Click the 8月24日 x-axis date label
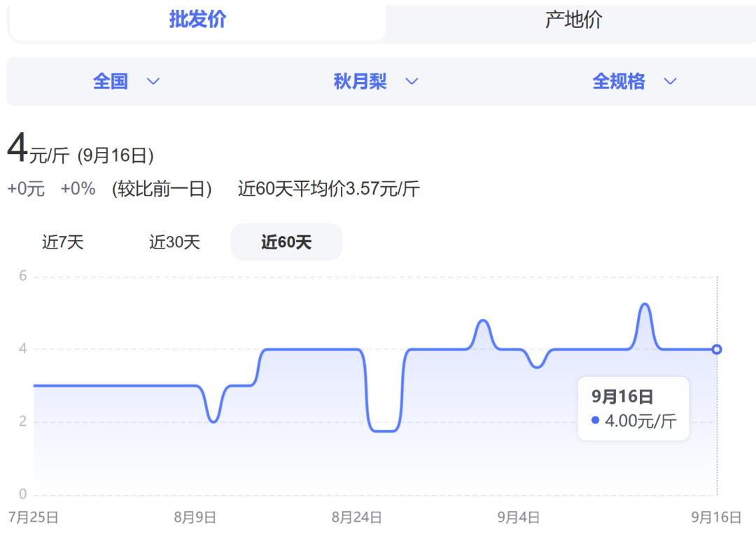The height and width of the screenshot is (537, 756). point(356,517)
